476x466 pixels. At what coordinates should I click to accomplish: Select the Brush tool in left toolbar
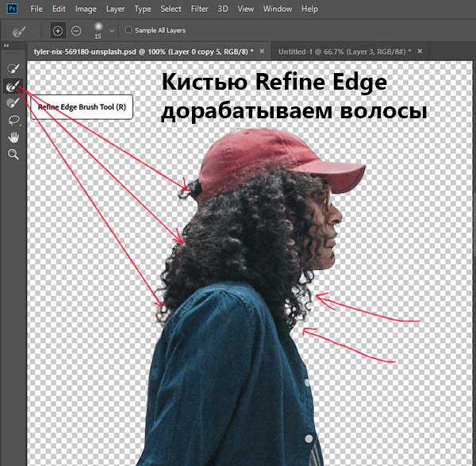[13, 102]
